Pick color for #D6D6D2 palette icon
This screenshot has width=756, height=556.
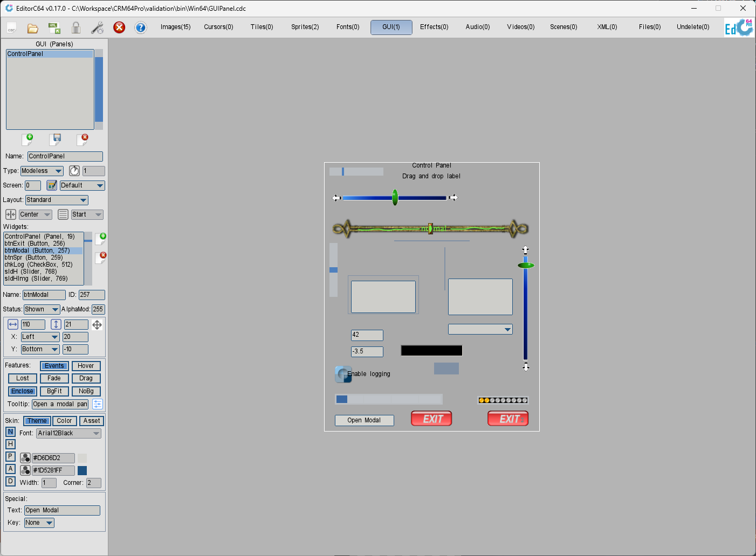click(25, 458)
